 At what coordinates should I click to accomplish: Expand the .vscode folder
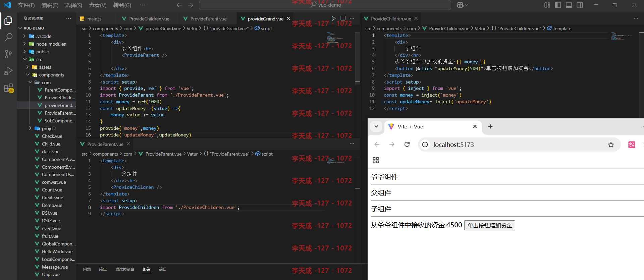pos(46,36)
